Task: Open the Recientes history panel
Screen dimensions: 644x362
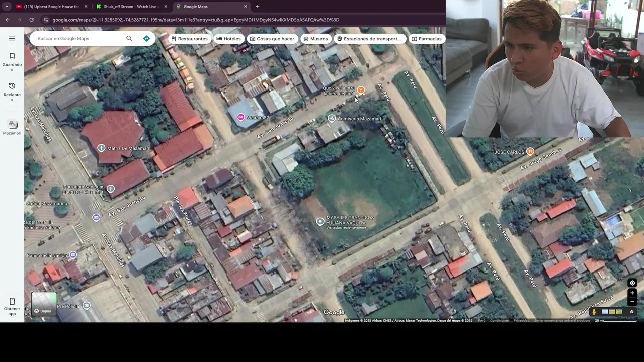Action: tap(12, 92)
